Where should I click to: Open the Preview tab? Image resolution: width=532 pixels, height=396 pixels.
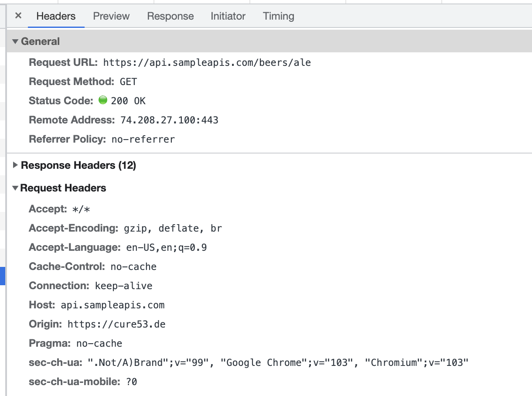(x=111, y=16)
